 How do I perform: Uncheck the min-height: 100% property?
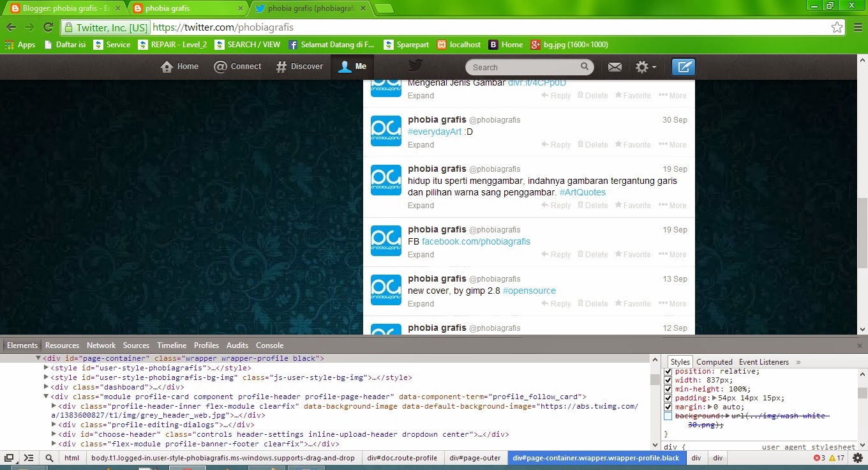coord(668,389)
